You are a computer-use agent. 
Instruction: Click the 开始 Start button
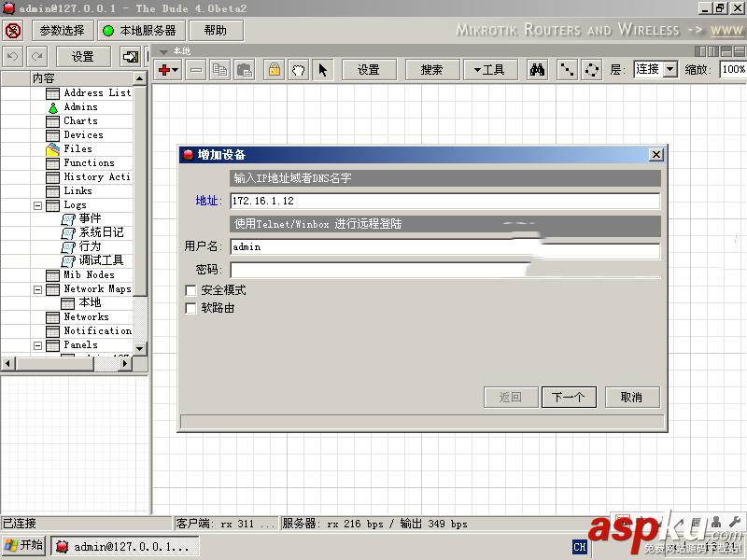[23, 545]
